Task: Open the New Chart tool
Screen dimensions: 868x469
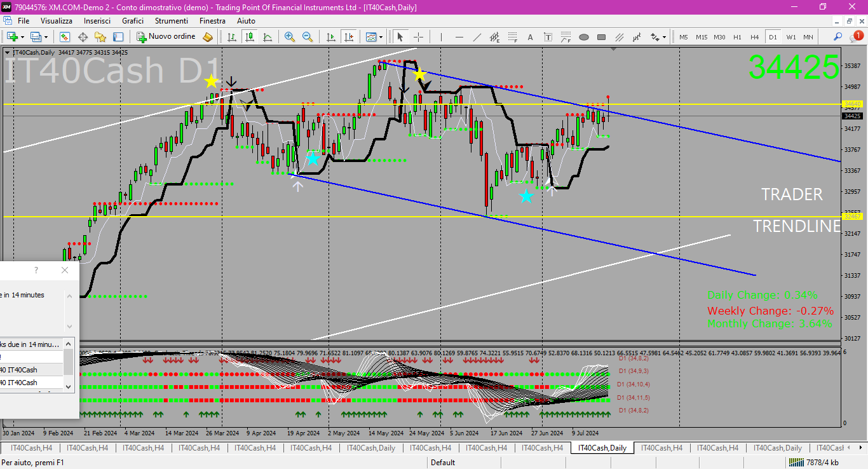Action: [12, 37]
